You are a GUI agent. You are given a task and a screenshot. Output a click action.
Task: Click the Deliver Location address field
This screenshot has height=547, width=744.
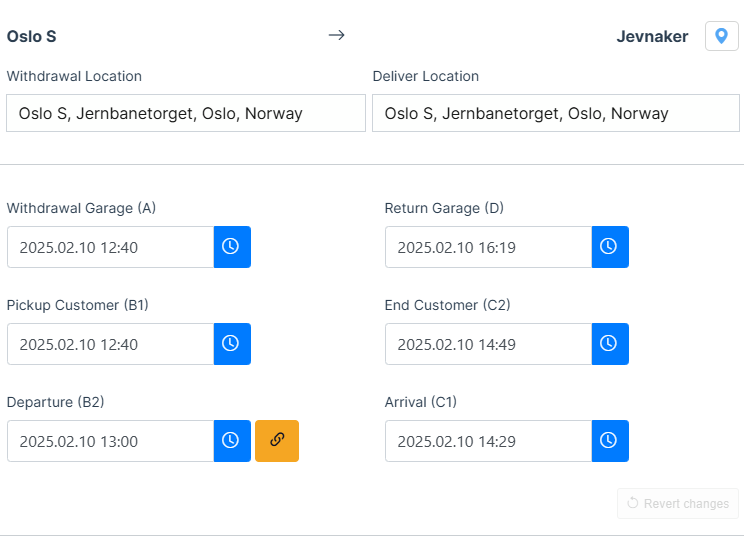pyautogui.click(x=555, y=113)
